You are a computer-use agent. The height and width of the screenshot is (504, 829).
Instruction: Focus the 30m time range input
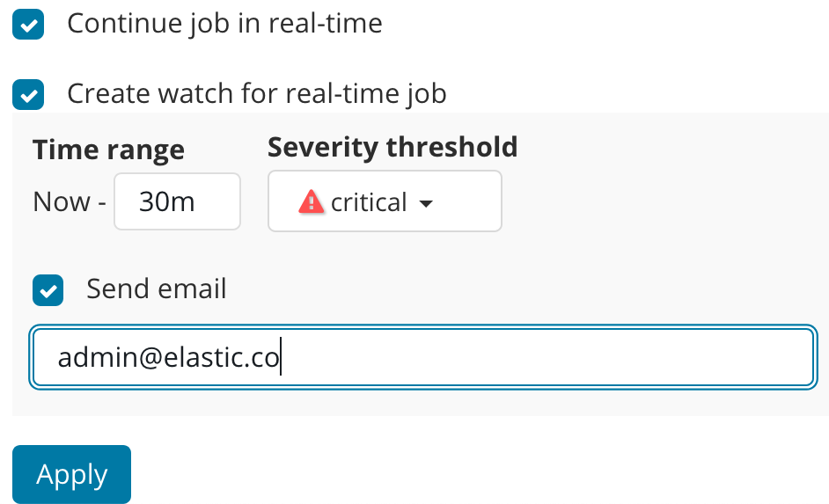[x=177, y=201]
